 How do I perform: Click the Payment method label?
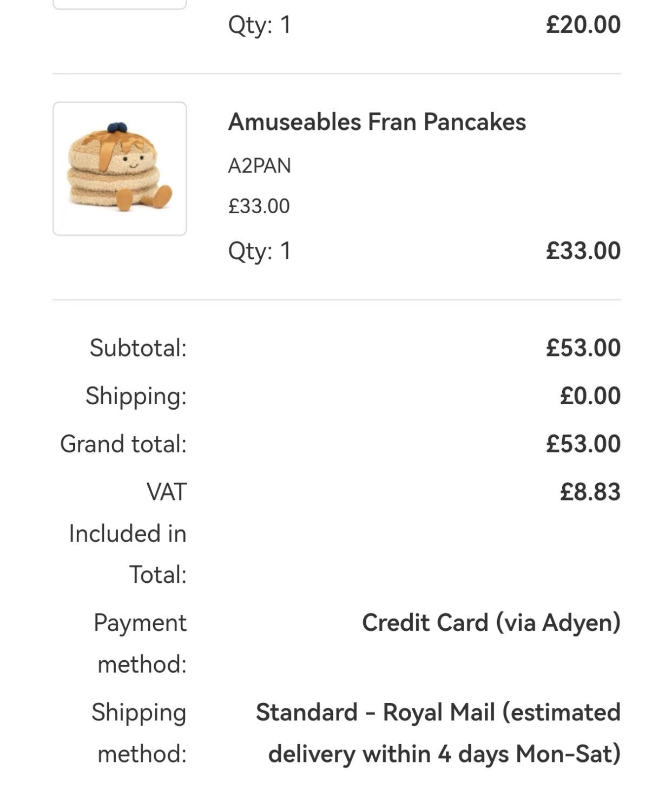tap(140, 643)
